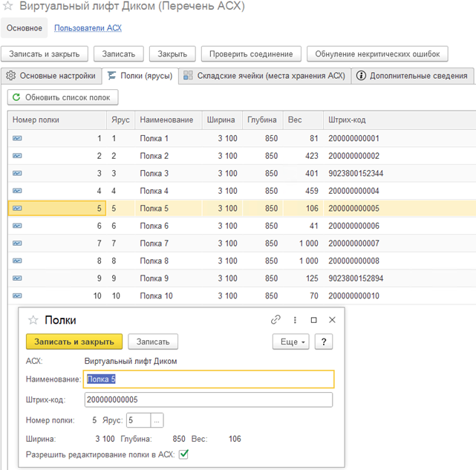The width and height of the screenshot is (476, 470).
Task: Open the Еще dropdown menu
Action: [291, 342]
